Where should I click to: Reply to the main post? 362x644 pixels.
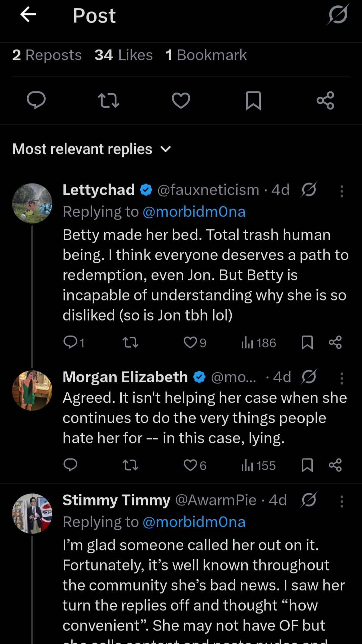click(36, 100)
